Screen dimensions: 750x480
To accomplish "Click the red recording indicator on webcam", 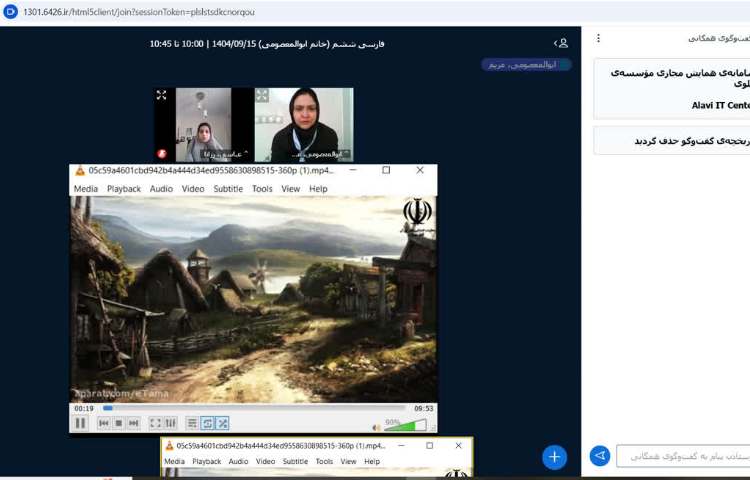I will pyautogui.click(x=162, y=153).
